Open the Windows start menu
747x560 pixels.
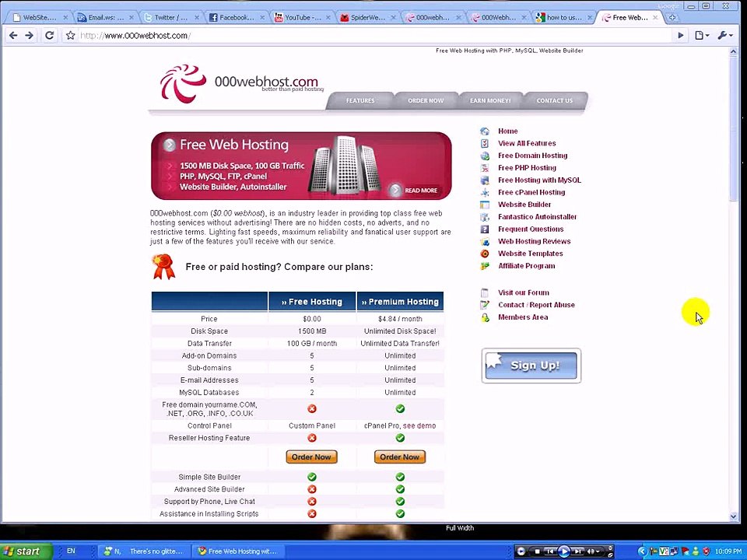tap(26, 551)
